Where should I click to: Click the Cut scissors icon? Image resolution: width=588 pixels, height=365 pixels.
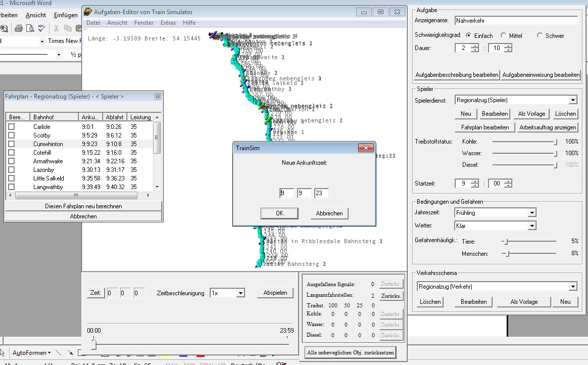click(x=56, y=28)
